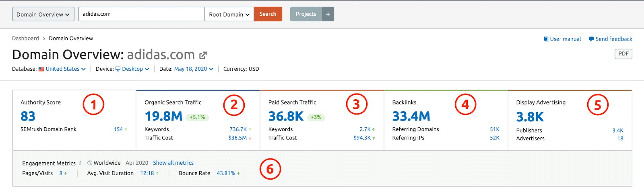Image resolution: width=644 pixels, height=194 pixels.
Task: Open adidas.com external link icon
Action: tap(203, 55)
